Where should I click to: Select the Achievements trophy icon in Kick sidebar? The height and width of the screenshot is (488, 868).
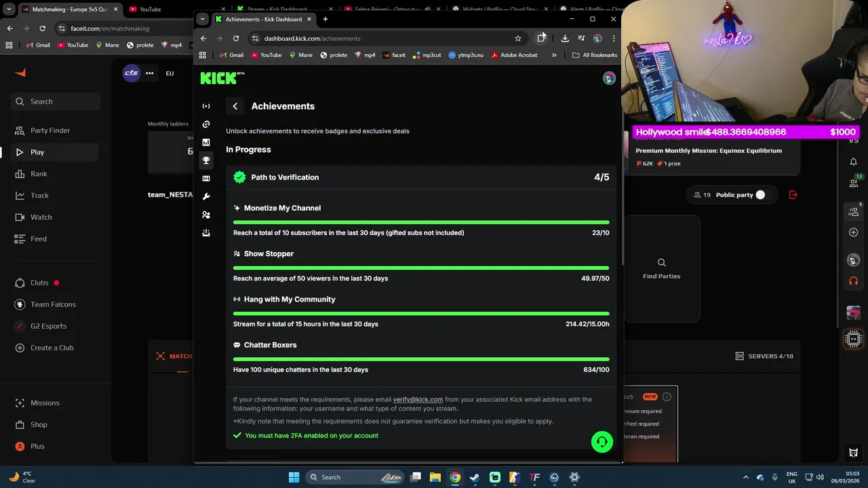(x=206, y=161)
